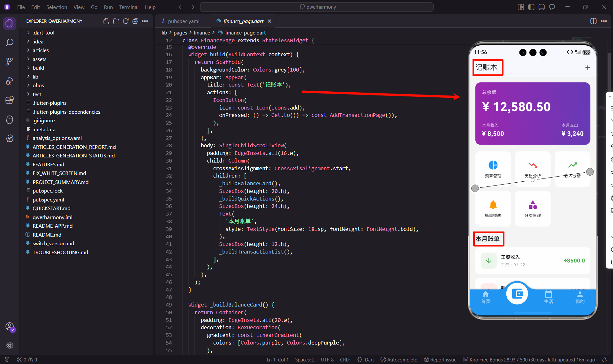Switch to pubspec.yaml tab
The height and width of the screenshot is (364, 613).
pyautogui.click(x=183, y=21)
